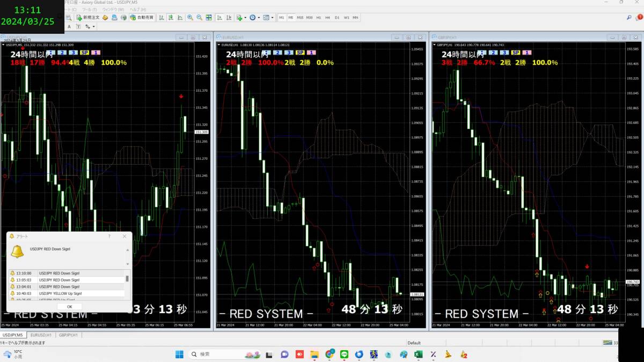Switch to the EURUSD,H1 chart tab

pos(41,335)
